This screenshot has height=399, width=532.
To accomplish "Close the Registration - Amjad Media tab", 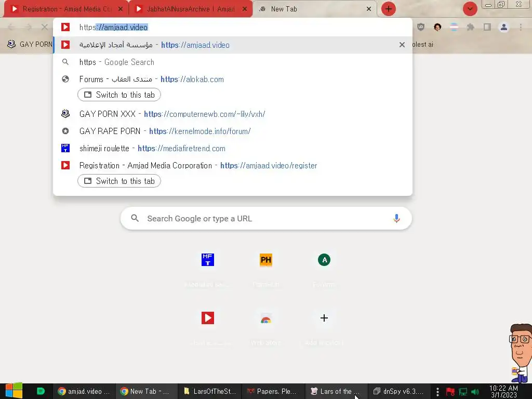I will click(x=121, y=9).
